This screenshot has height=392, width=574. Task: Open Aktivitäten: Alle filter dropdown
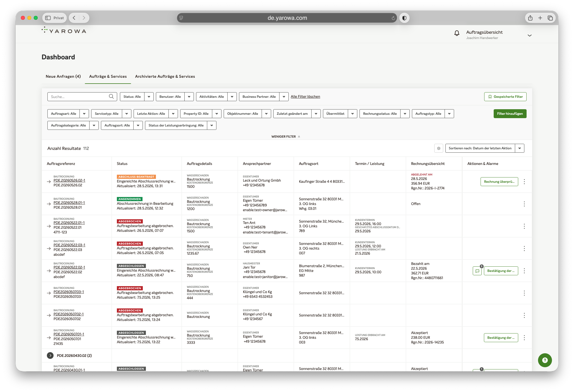216,97
